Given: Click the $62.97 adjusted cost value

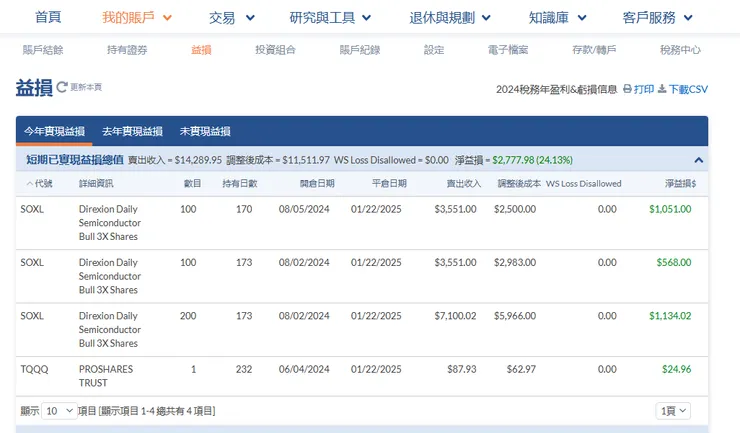Looking at the screenshot, I should point(521,369).
